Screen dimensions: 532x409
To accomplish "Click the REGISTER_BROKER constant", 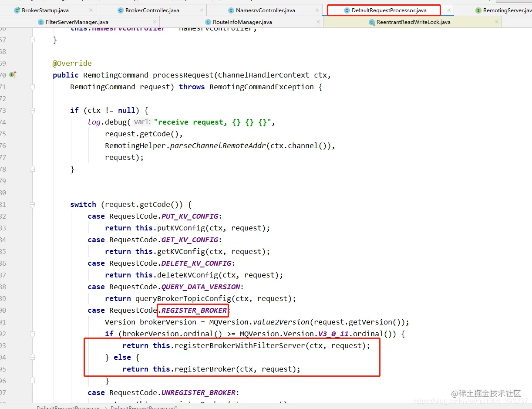I will [x=194, y=310].
